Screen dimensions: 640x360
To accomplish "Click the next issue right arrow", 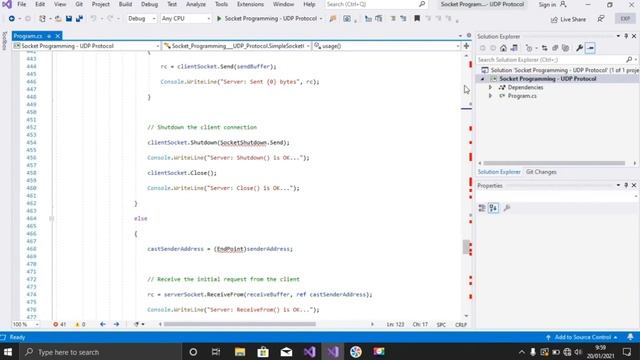I will point(116,324).
